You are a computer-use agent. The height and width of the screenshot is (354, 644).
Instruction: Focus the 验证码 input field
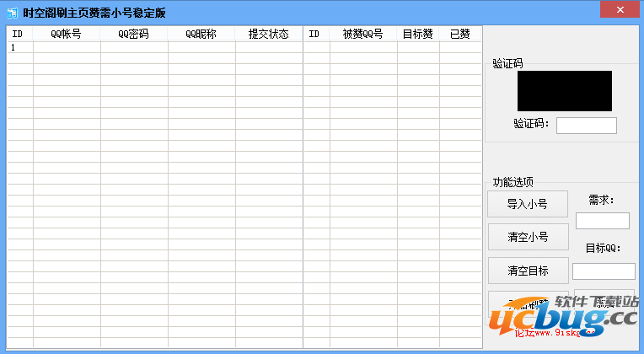587,126
